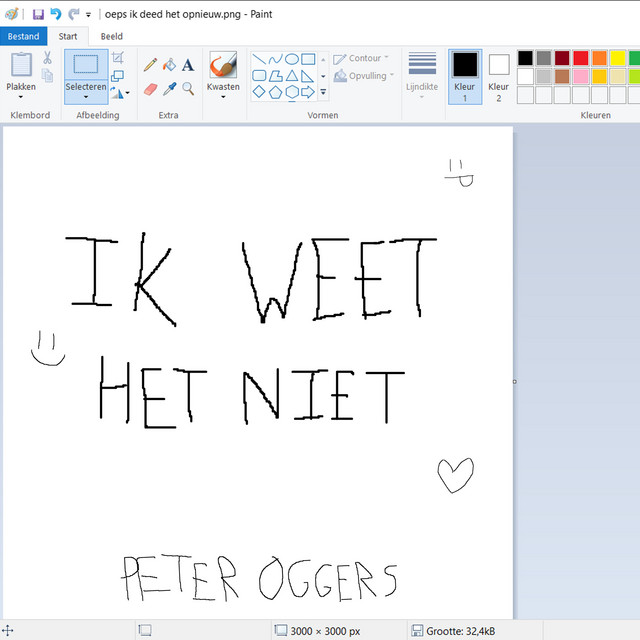
Task: Select Kleur 1 foreground color
Action: tap(465, 76)
